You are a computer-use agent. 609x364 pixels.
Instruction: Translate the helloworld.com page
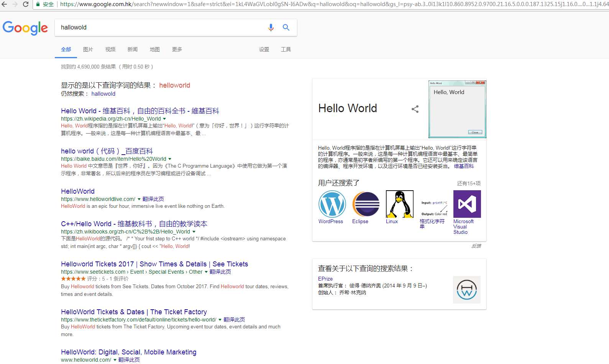click(x=129, y=360)
